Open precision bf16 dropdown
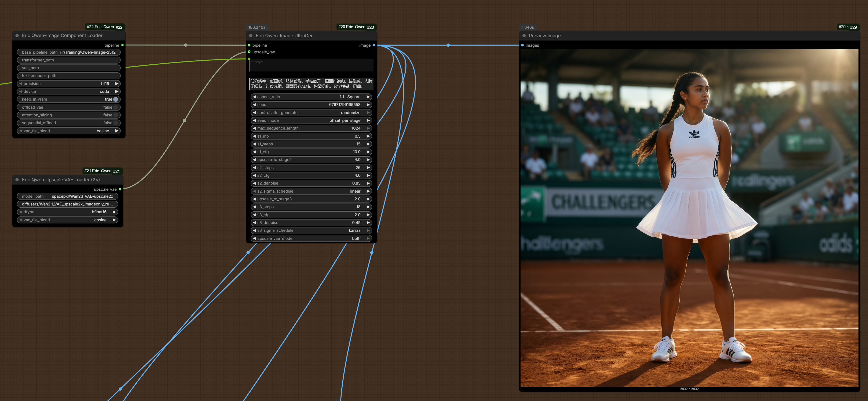 [69, 84]
